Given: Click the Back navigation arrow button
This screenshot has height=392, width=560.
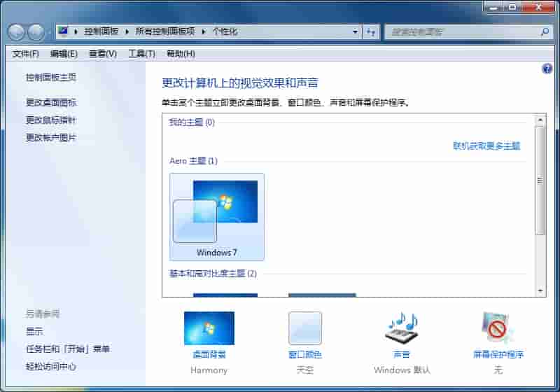Looking at the screenshot, I should tap(16, 32).
